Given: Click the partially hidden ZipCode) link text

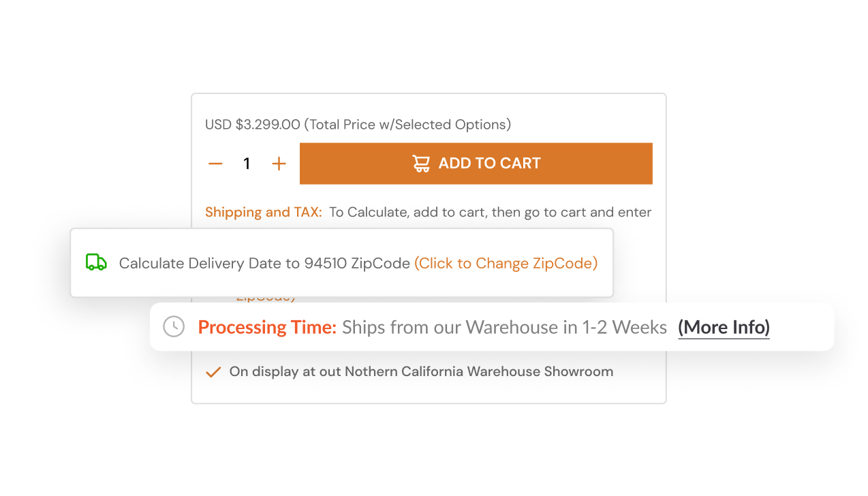Looking at the screenshot, I should point(266,298).
